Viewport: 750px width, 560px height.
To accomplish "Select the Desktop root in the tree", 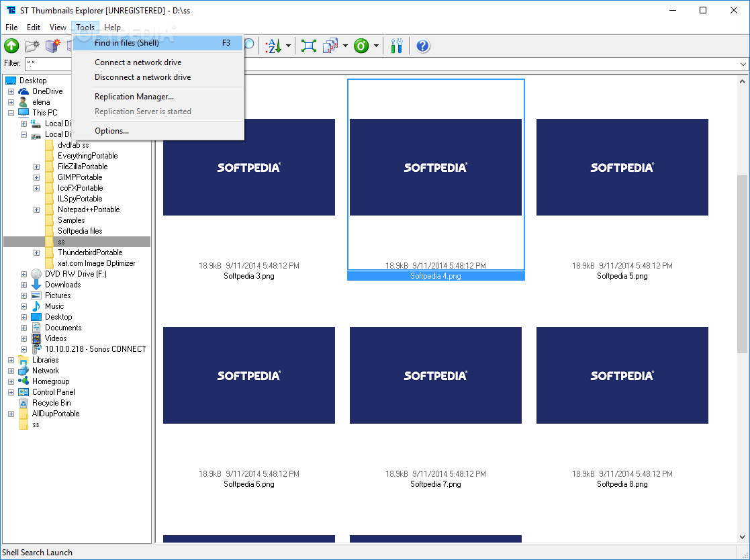I will pyautogui.click(x=32, y=81).
